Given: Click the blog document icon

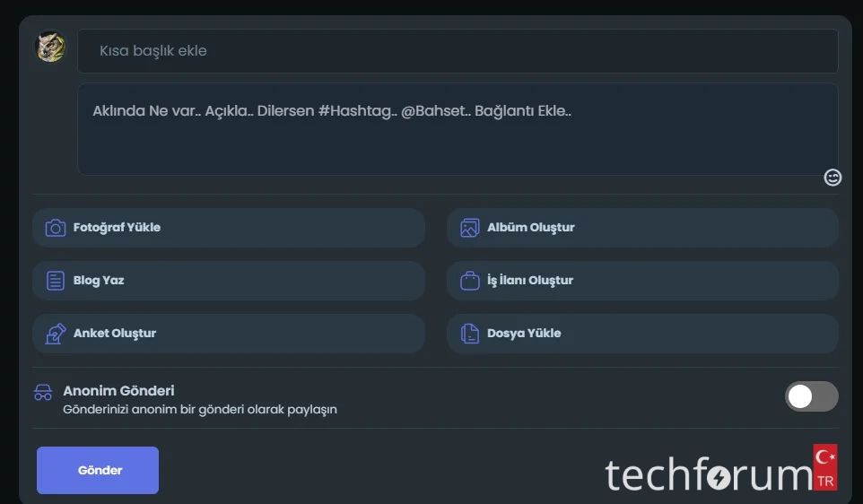Looking at the screenshot, I should click(x=56, y=281).
